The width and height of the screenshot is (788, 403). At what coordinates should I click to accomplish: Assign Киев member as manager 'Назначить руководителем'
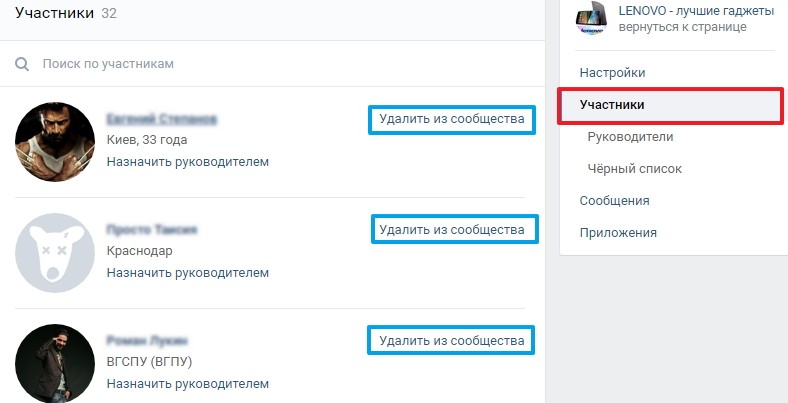point(188,162)
